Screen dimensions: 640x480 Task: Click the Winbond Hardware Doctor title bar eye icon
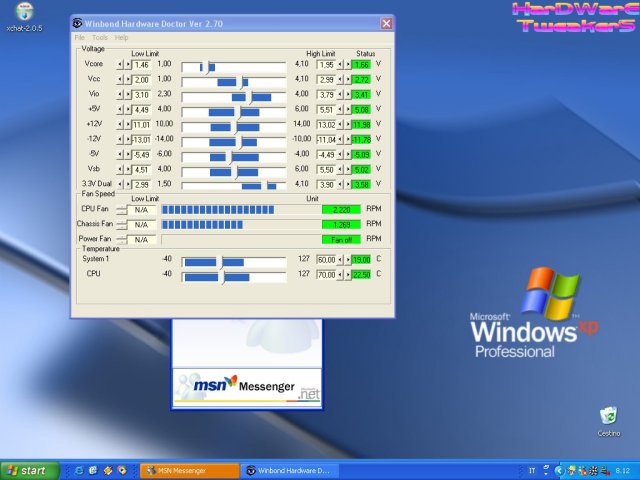[x=77, y=24]
